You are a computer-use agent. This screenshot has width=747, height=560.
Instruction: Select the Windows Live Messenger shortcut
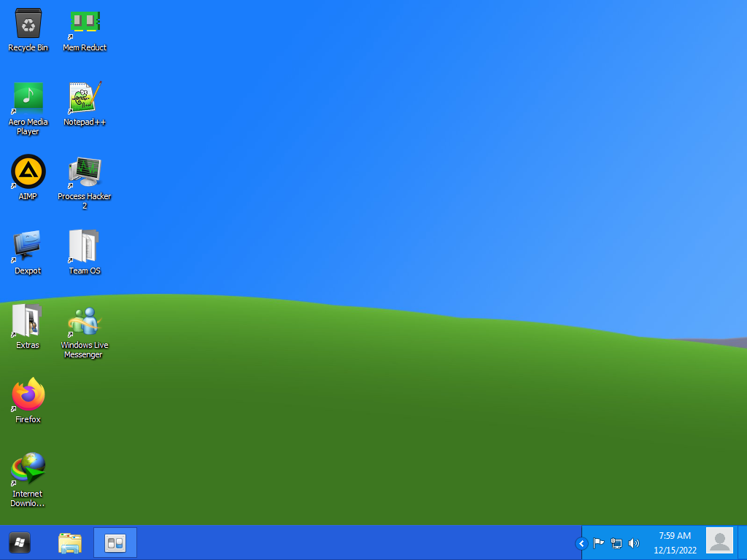click(85, 332)
